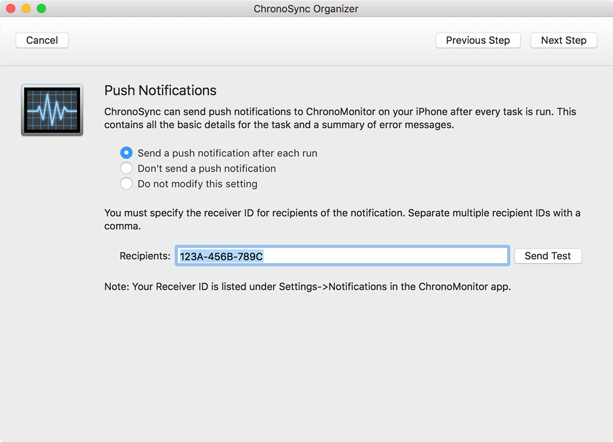The height and width of the screenshot is (442, 613).
Task: Click into the Recipients ID field
Action: pos(342,256)
